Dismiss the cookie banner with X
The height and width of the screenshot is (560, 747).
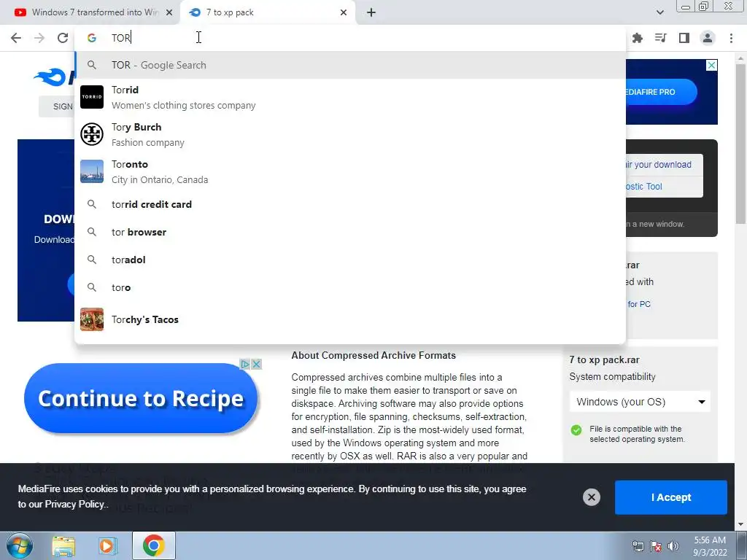591,497
